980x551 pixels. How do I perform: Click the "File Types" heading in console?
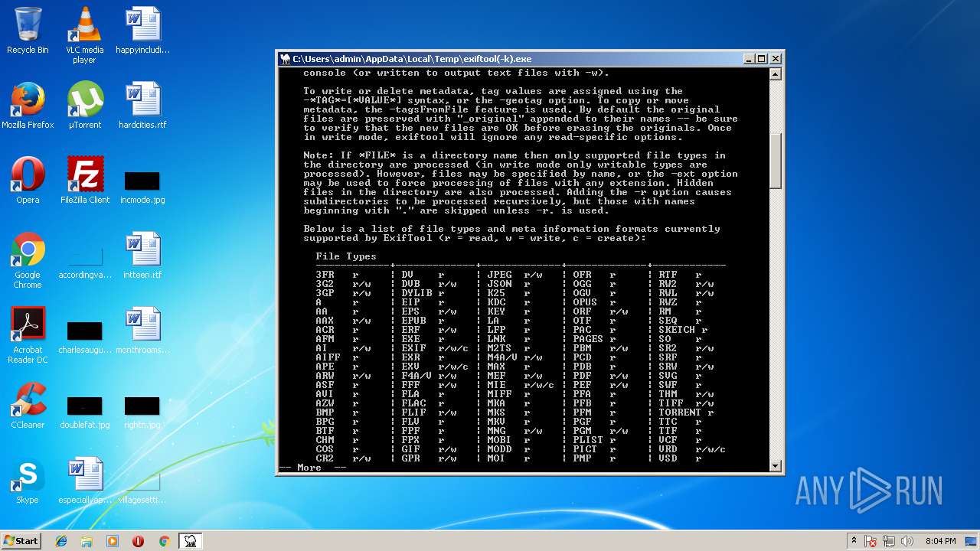(346, 256)
